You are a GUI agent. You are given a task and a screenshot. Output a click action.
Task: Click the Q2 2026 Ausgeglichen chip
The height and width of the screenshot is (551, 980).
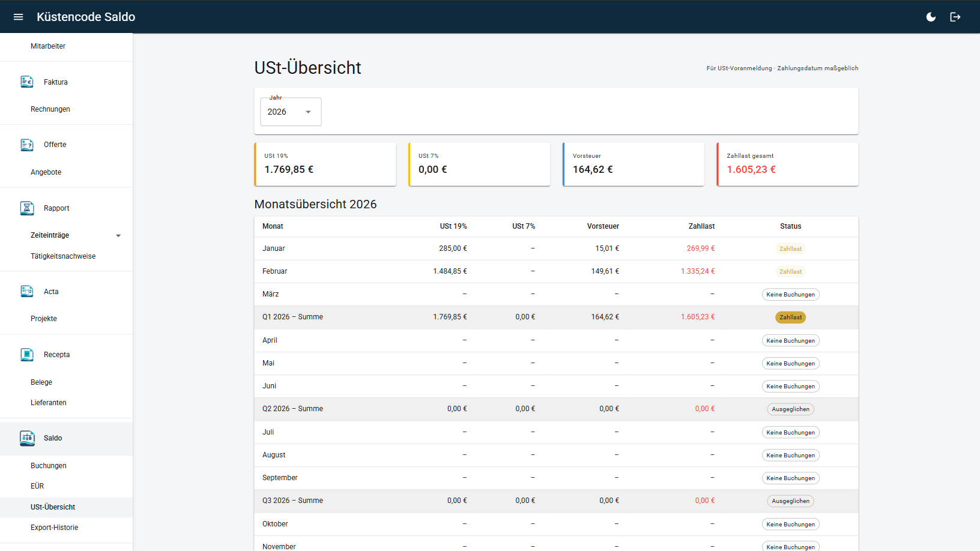pyautogui.click(x=790, y=409)
